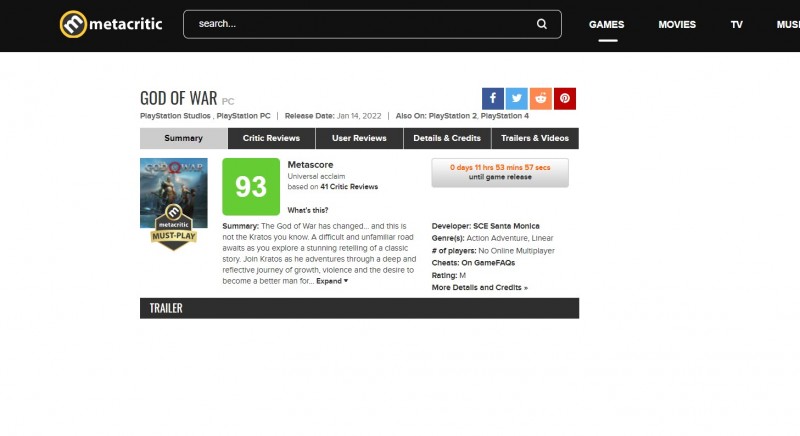Click the PlayStation PC publisher link

click(243, 116)
